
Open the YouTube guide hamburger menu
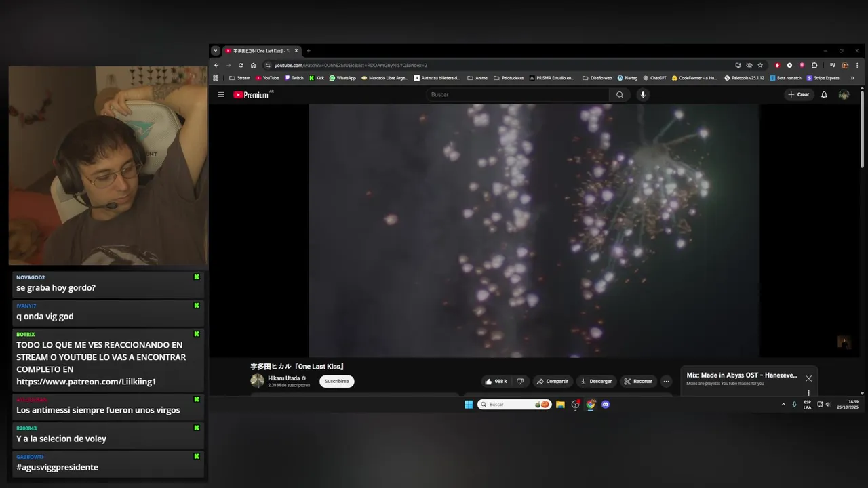(221, 95)
